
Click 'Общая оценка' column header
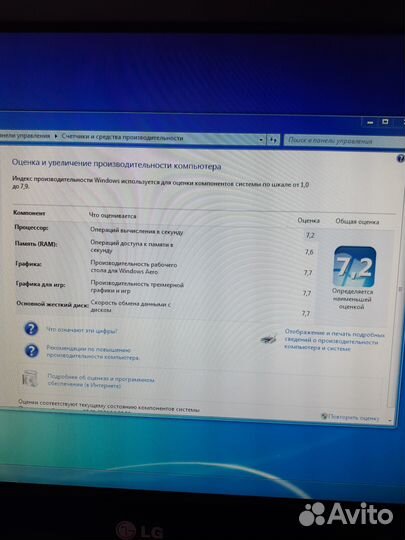click(x=357, y=222)
